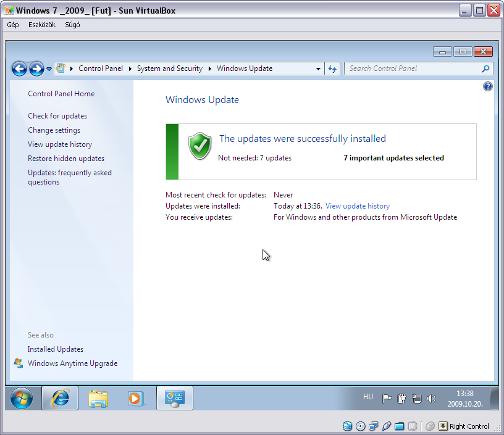Screen dimensions: 504x435
Task: Expand the arrow after System and Security
Action: click(209, 68)
